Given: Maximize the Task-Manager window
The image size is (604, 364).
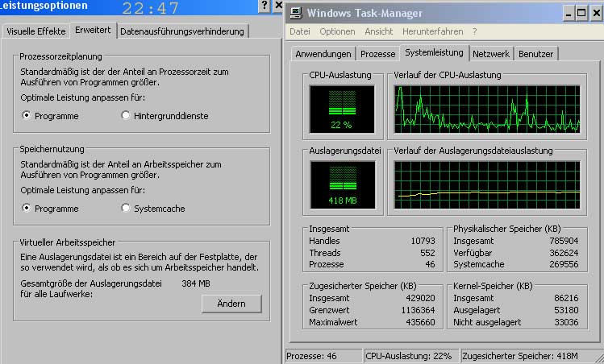Looking at the screenshot, I should (581, 14).
